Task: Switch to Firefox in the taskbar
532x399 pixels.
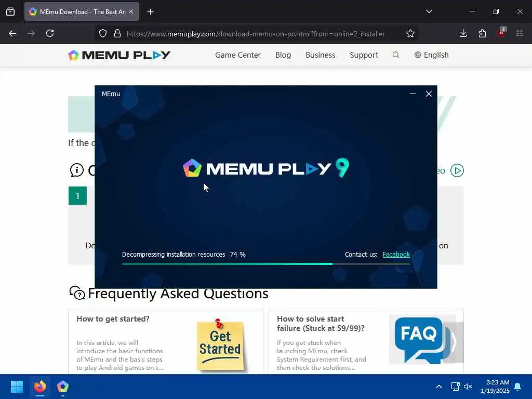Action: 40,387
